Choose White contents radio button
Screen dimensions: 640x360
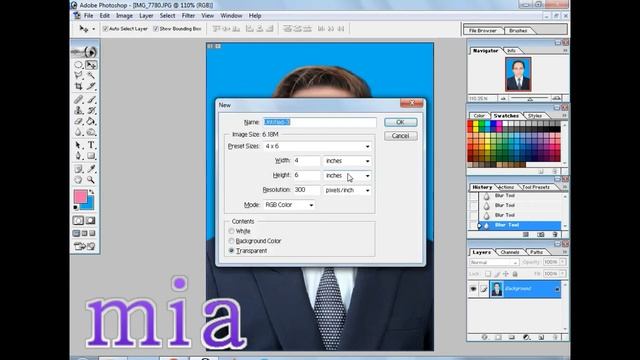pos(231,231)
